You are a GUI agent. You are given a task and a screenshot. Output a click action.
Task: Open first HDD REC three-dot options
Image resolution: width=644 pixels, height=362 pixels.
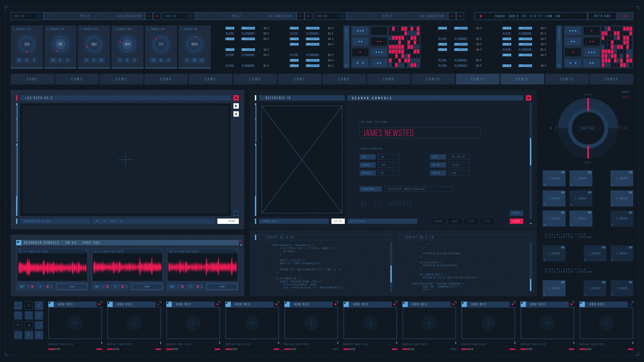[x=102, y=343]
